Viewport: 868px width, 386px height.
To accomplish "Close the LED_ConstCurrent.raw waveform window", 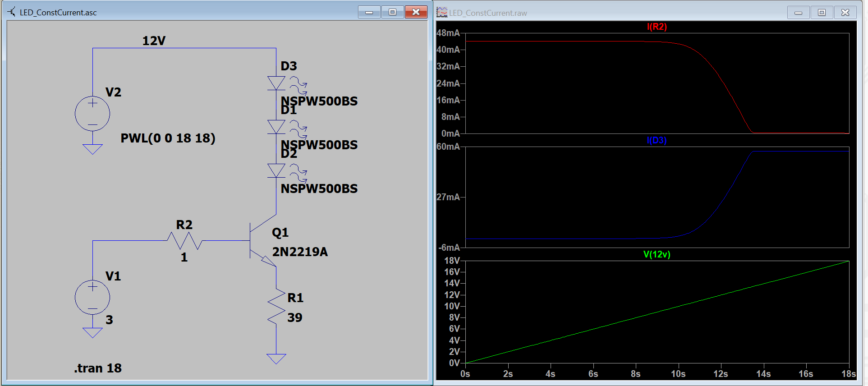I will (845, 13).
